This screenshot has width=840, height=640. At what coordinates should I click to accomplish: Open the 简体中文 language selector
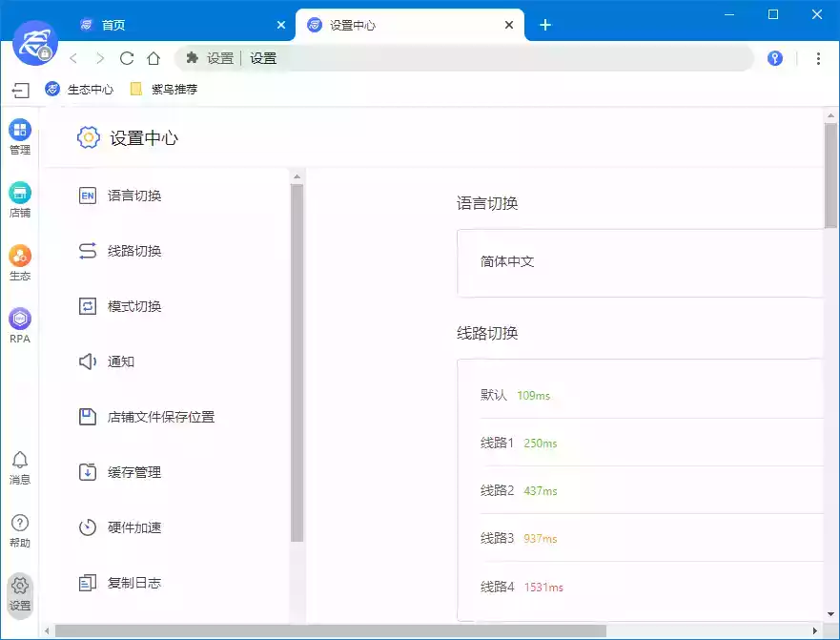(640, 262)
